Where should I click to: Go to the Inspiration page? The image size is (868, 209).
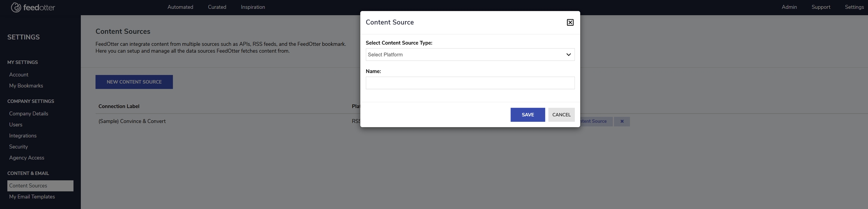point(253,7)
